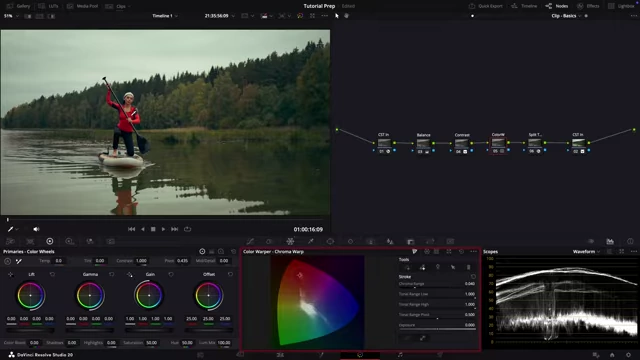Click the Lift black point picker
This screenshot has height=360, width=640.
click(x=10, y=274)
